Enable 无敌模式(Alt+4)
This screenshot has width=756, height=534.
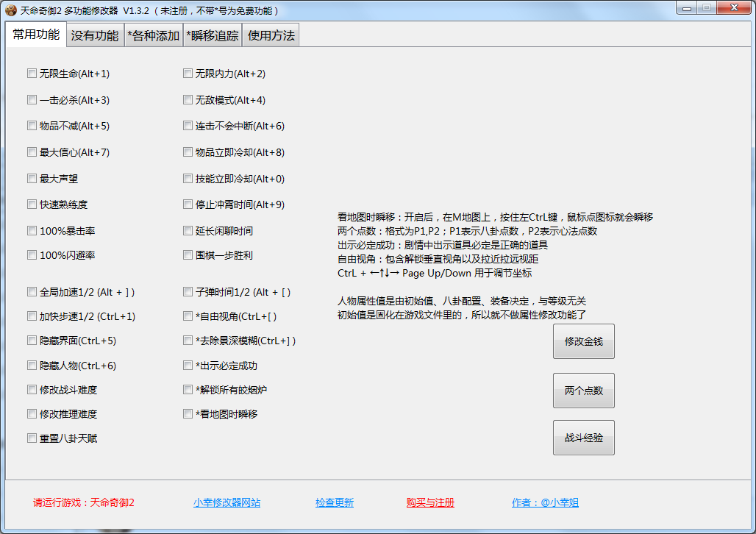pos(188,99)
